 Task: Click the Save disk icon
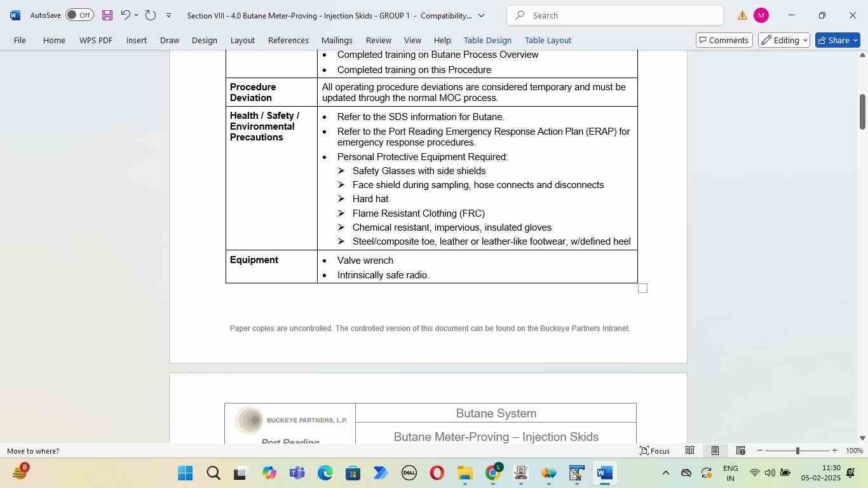pos(107,15)
